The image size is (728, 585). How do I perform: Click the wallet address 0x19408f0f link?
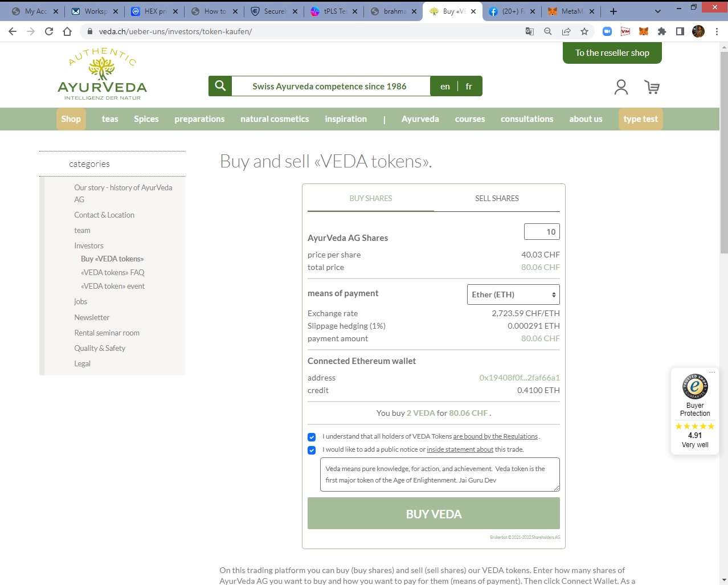pyautogui.click(x=520, y=378)
